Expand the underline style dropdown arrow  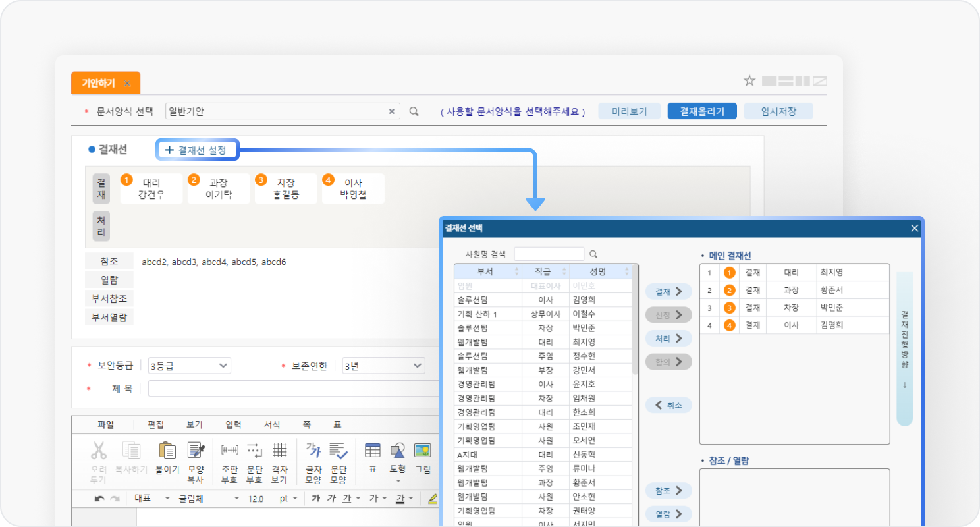click(x=358, y=499)
